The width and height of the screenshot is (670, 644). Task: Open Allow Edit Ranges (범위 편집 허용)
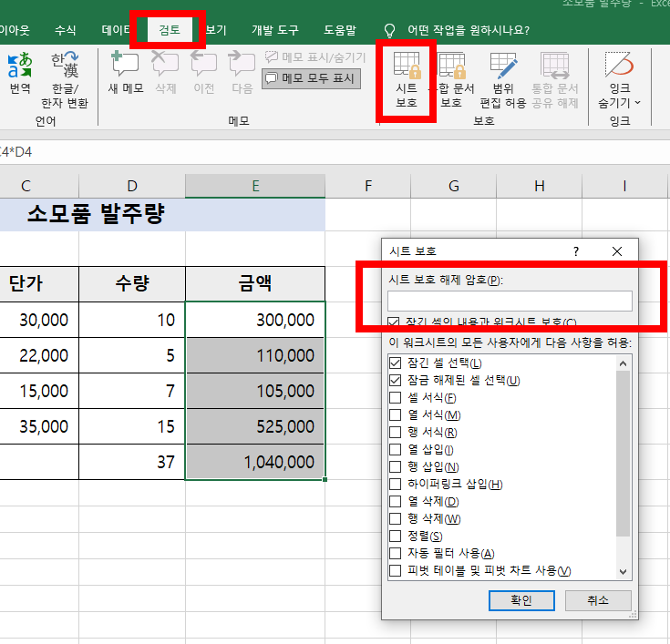click(503, 80)
